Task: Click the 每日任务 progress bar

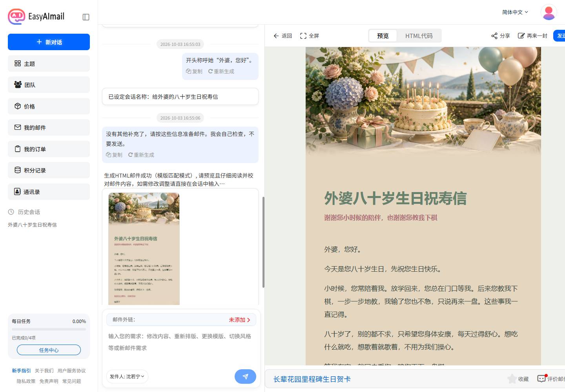Action: [49, 329]
